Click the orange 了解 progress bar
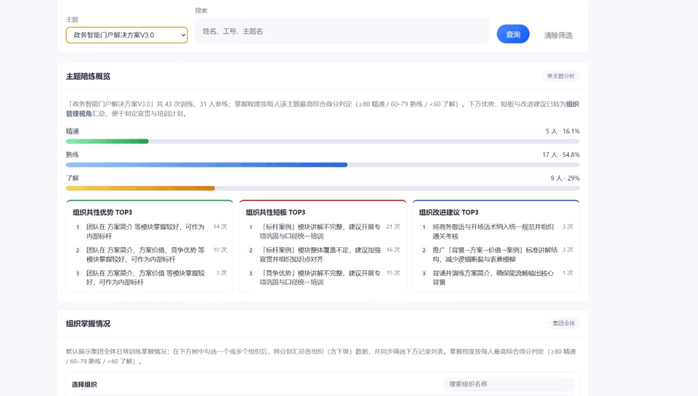This screenshot has height=396, width=698. coord(323,188)
